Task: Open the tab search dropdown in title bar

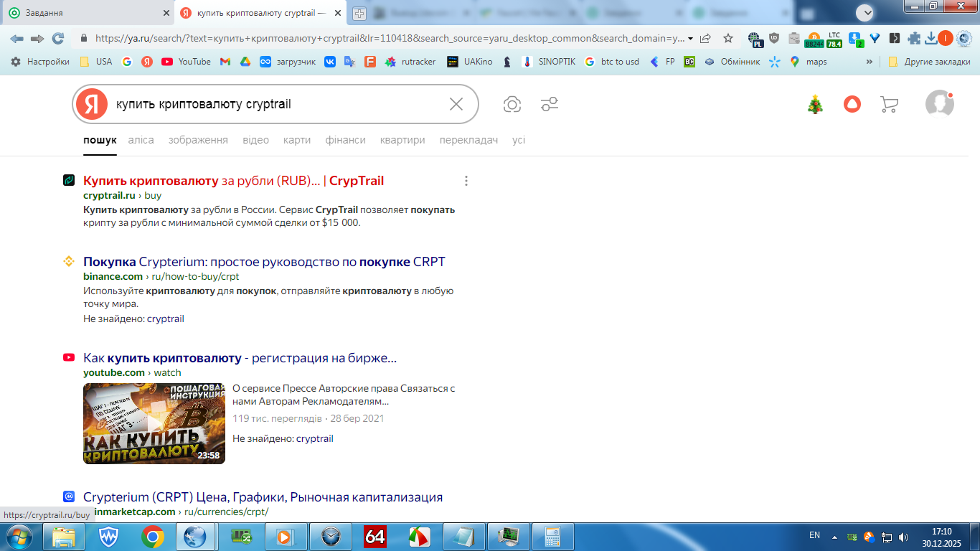Action: tap(865, 12)
